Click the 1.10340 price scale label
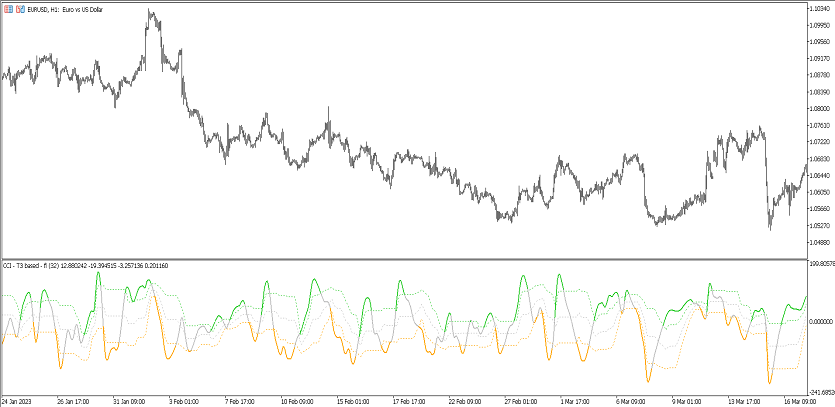 coord(819,9)
